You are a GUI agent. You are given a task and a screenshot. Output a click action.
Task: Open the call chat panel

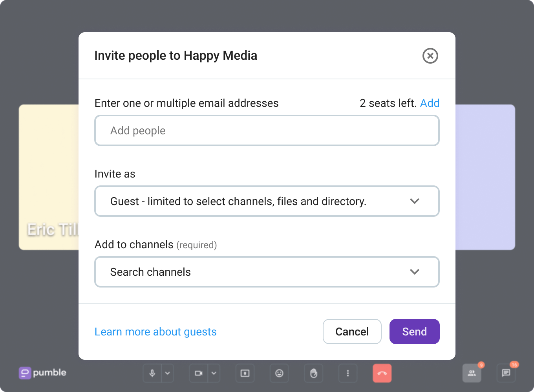(x=506, y=373)
